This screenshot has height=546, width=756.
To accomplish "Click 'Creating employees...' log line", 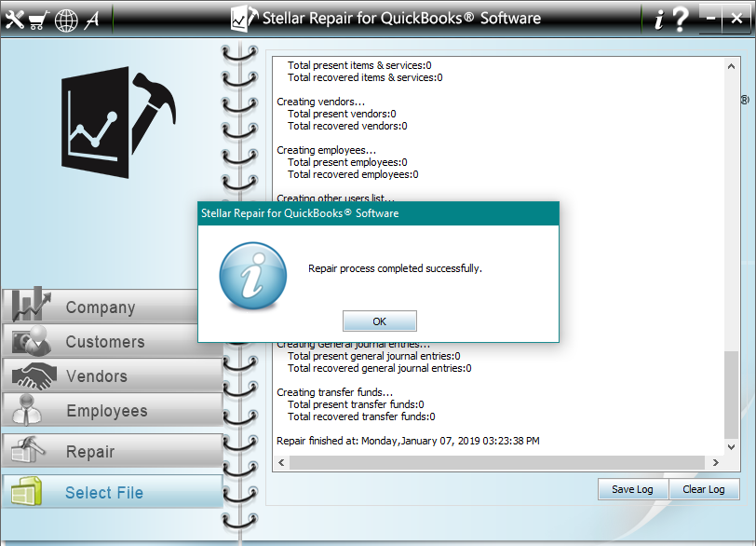I will tap(327, 150).
